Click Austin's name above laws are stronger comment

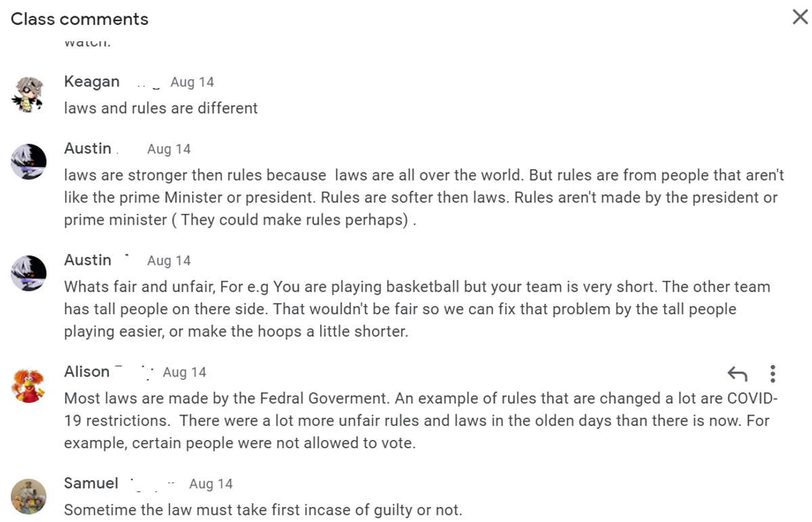88,148
